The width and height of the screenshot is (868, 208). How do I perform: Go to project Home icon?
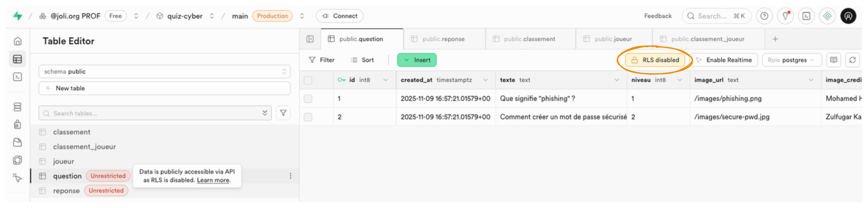[x=18, y=41]
